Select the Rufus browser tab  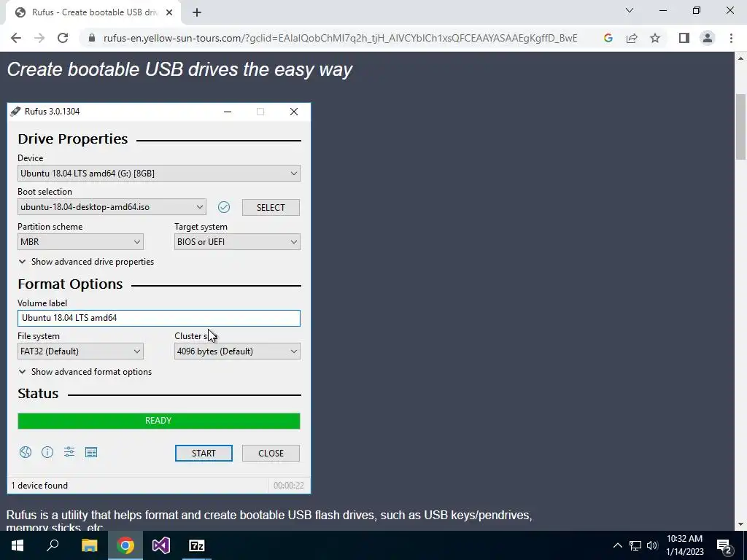coord(93,12)
